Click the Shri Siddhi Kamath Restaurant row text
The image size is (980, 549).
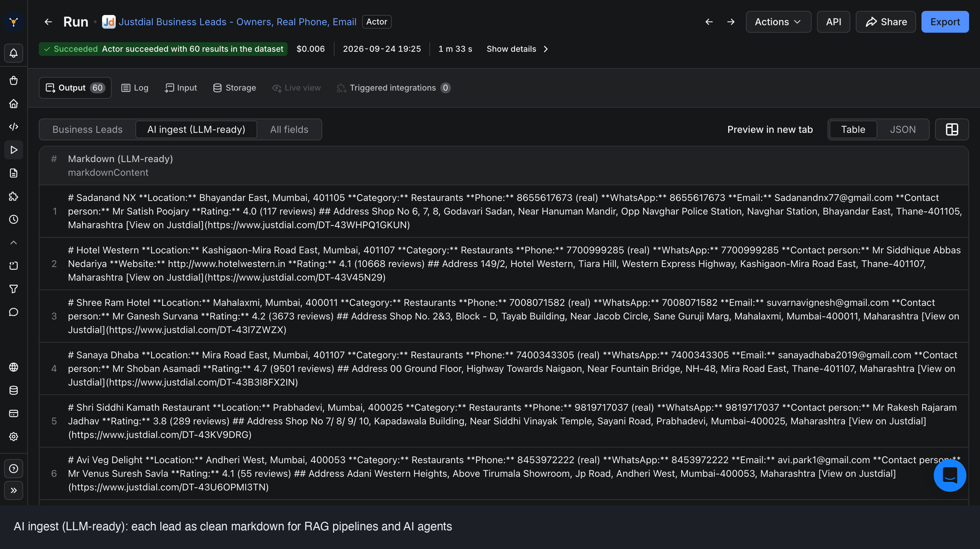512,421
